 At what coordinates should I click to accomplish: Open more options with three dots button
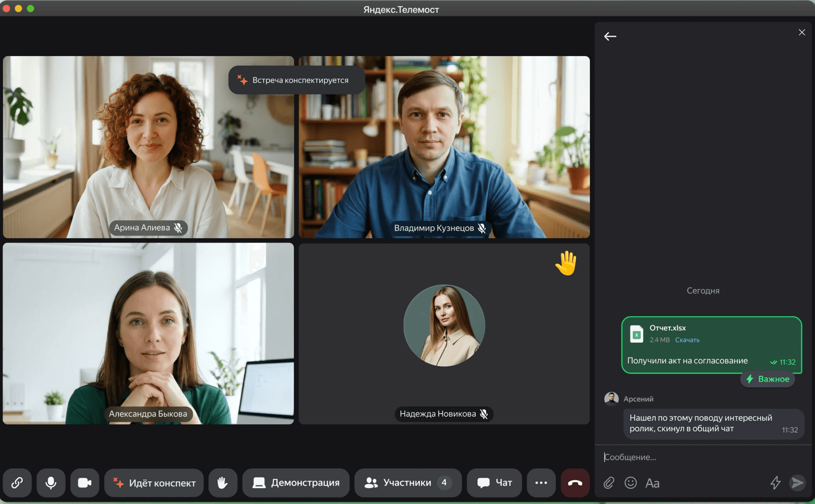(x=541, y=482)
